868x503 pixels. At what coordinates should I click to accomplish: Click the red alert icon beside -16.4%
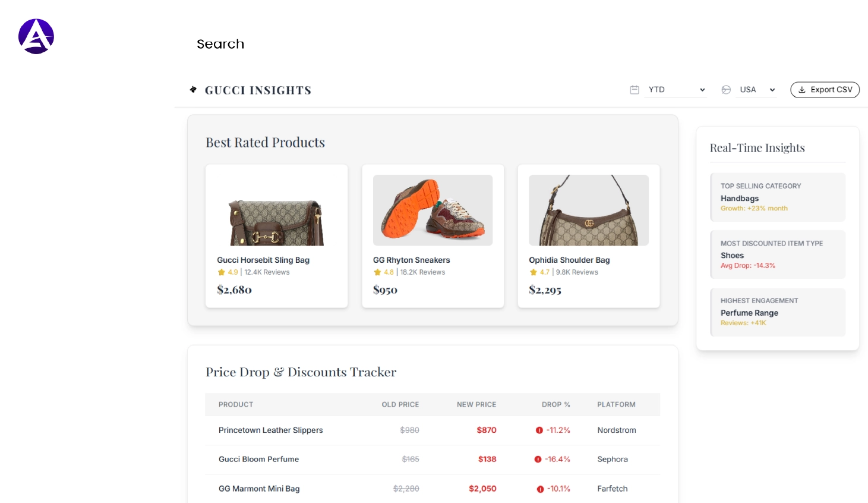click(538, 460)
